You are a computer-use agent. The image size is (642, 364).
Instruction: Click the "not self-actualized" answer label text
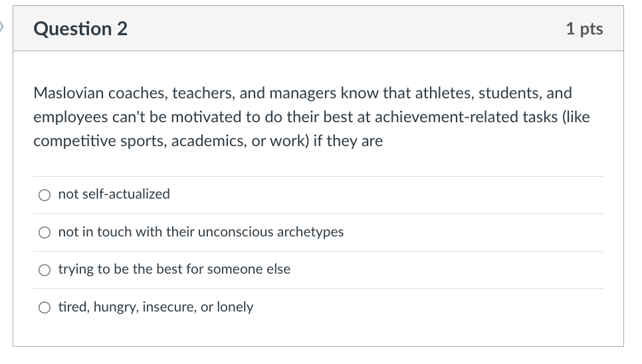pos(114,194)
